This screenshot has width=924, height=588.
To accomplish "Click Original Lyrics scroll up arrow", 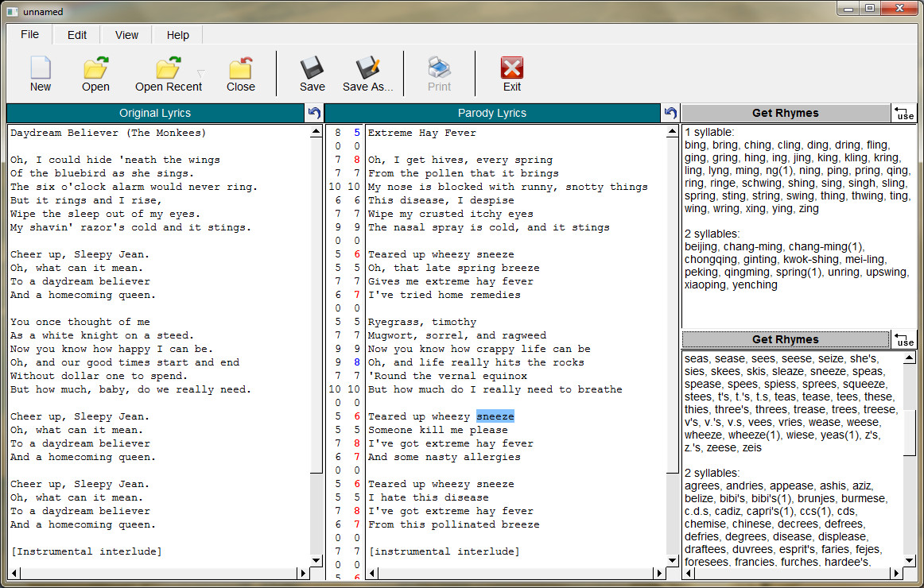I will (x=316, y=132).
